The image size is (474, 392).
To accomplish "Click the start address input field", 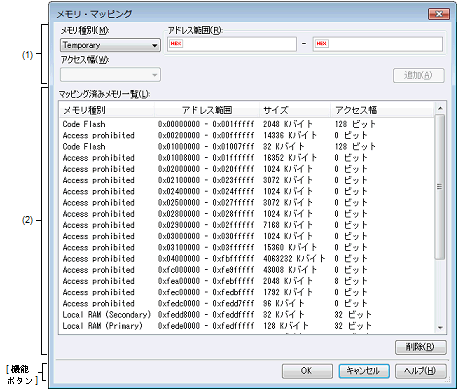I will [x=232, y=44].
